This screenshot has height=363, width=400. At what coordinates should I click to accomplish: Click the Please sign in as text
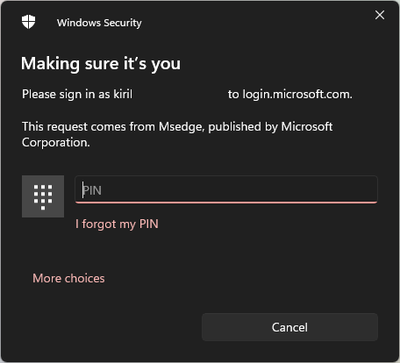66,94
